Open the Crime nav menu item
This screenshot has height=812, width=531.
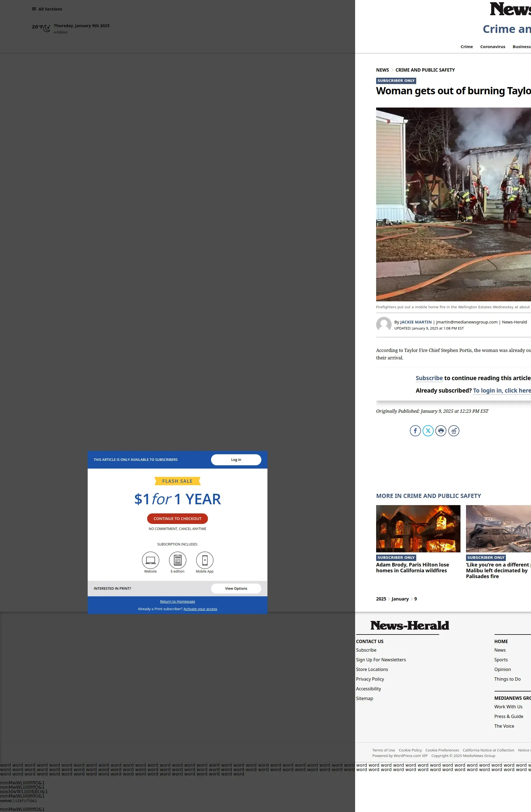pyautogui.click(x=467, y=47)
